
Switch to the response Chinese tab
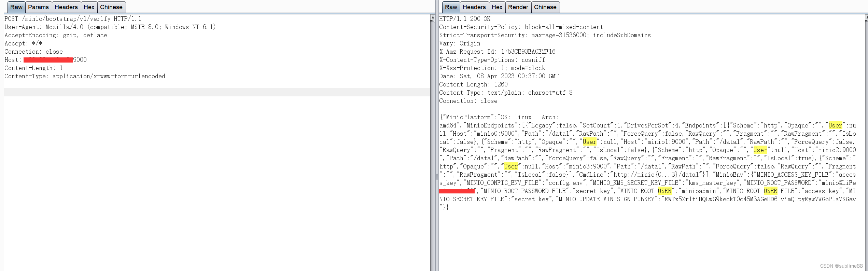point(545,7)
